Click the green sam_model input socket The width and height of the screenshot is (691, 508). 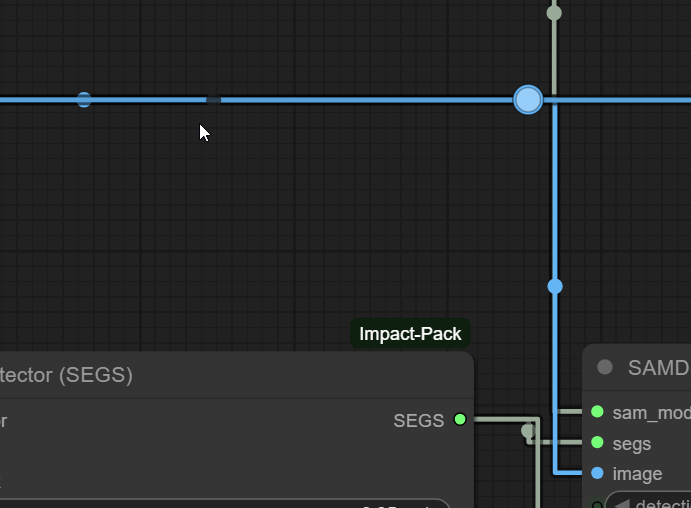(x=597, y=412)
